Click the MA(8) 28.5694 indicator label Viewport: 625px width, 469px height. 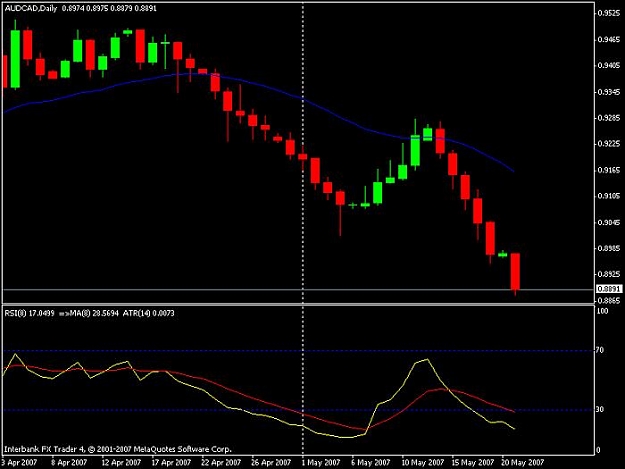[x=89, y=313]
